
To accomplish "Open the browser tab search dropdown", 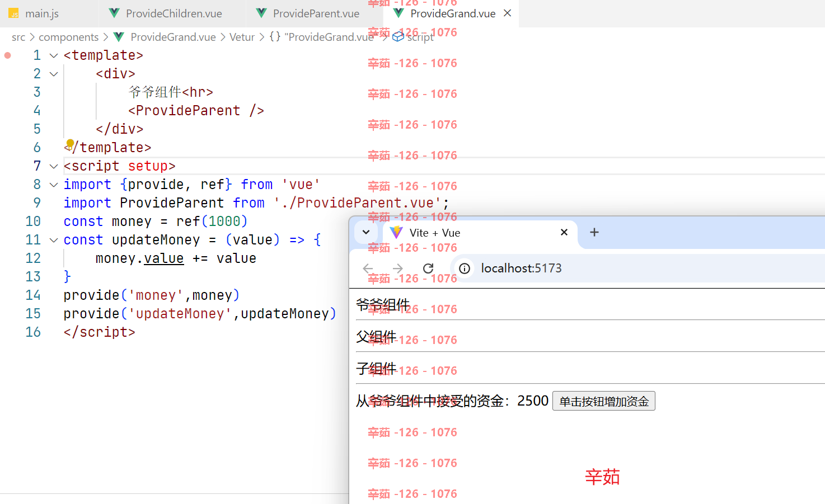I will pos(366,232).
